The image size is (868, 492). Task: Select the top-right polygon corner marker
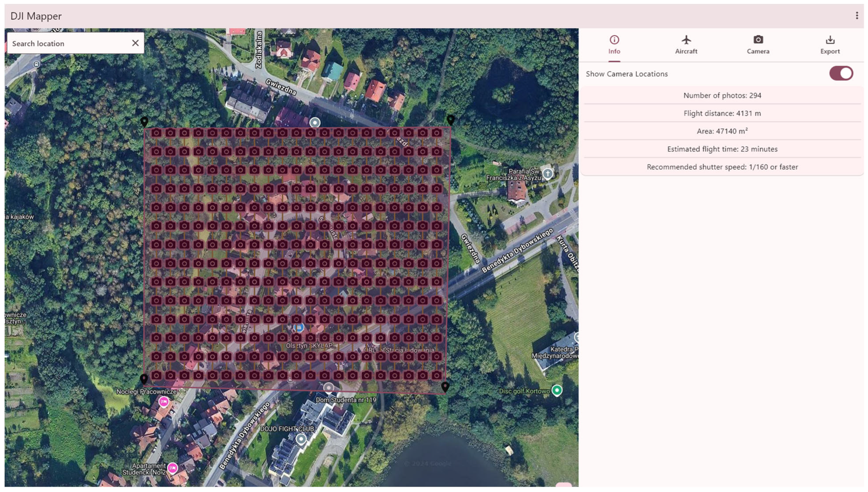coord(450,120)
